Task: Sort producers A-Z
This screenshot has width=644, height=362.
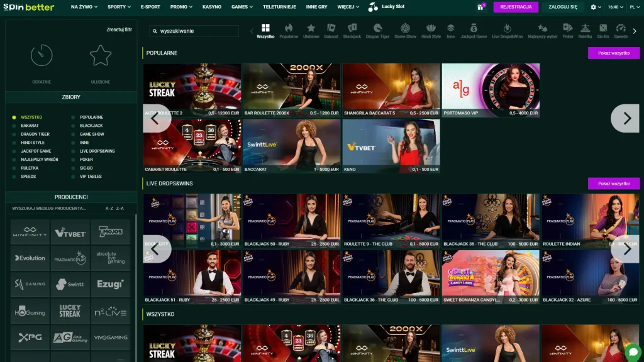Action: click(x=109, y=209)
